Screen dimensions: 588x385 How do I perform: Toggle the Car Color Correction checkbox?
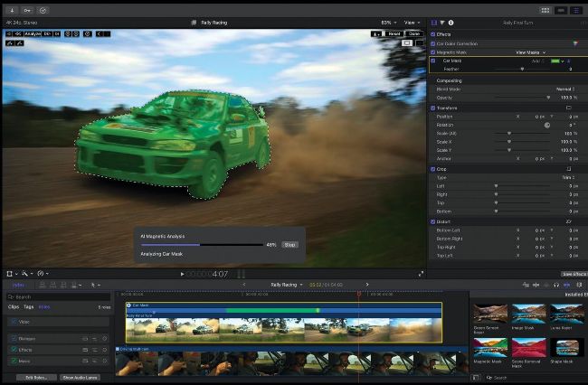[433, 43]
